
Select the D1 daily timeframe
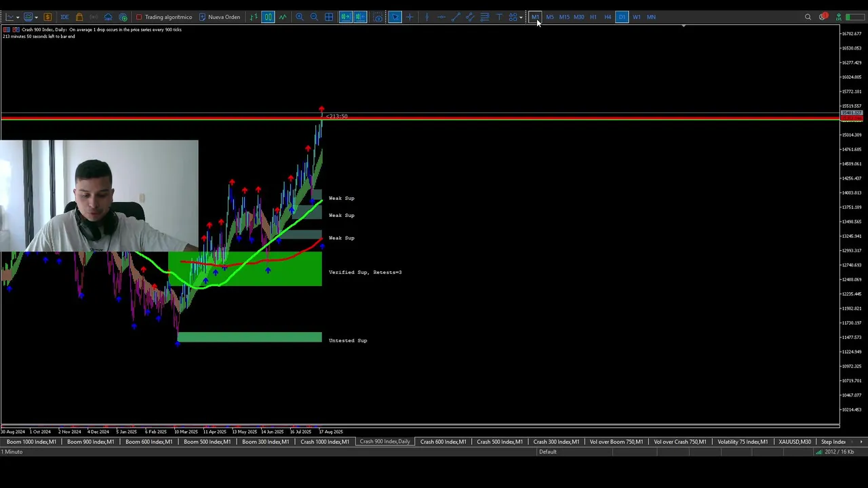[x=622, y=17]
